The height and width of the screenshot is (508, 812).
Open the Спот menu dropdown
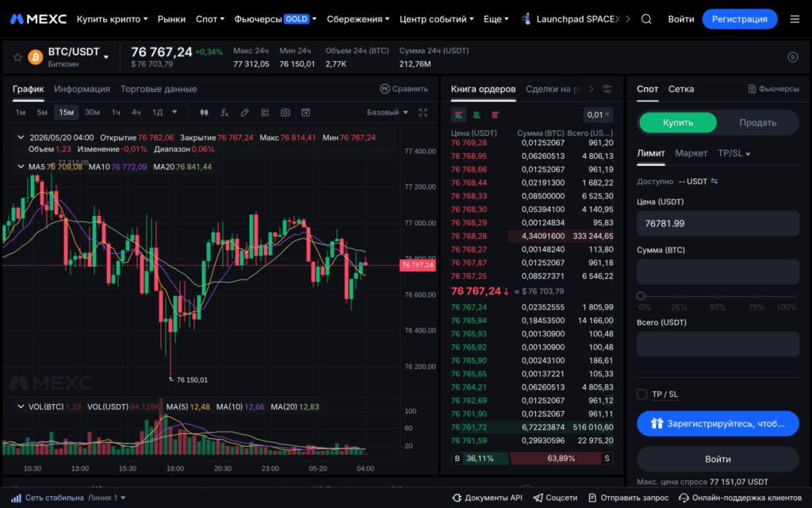[x=209, y=19]
